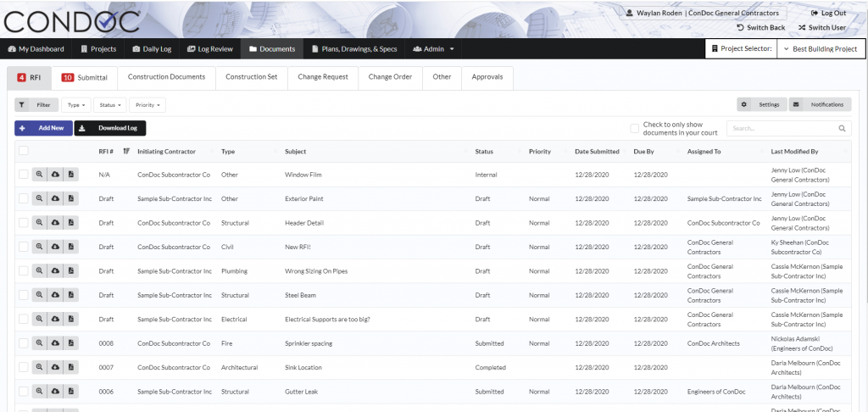
Task: Click the cloud icon in Electrical Supports row
Action: (x=55, y=319)
